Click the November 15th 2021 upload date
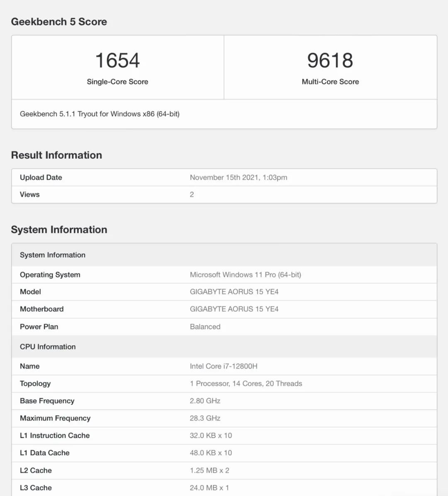This screenshot has height=496, width=448. [x=239, y=177]
